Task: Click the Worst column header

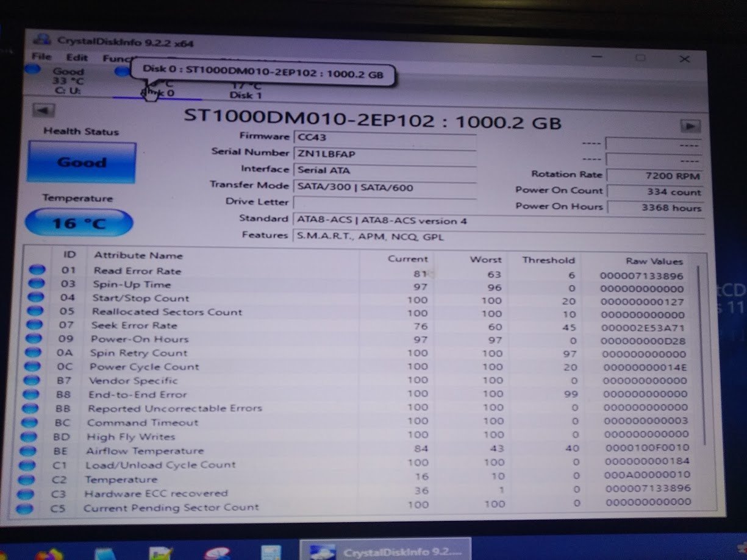Action: pos(486,259)
